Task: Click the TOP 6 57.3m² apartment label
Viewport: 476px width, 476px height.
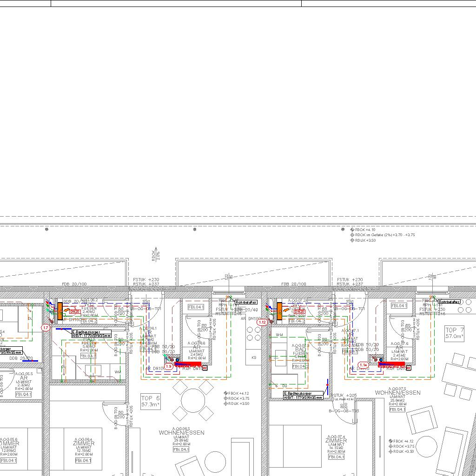Action: 151,402
